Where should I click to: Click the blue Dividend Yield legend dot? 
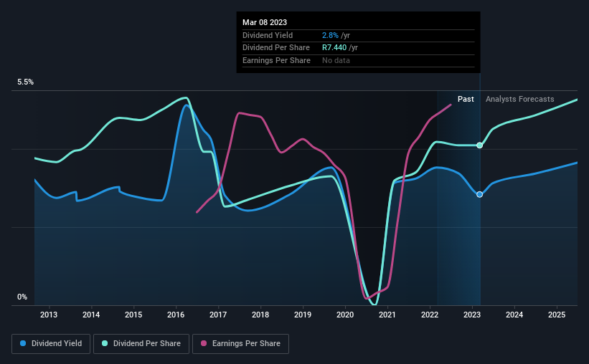[23, 343]
